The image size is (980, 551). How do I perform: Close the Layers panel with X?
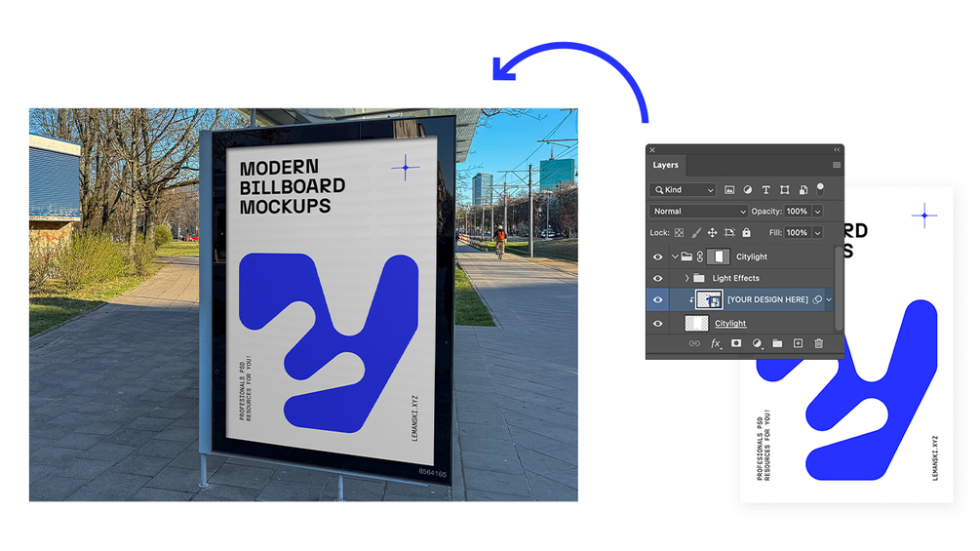click(652, 150)
